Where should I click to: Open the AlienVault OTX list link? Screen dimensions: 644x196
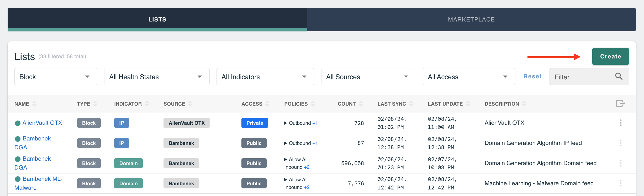(42, 123)
